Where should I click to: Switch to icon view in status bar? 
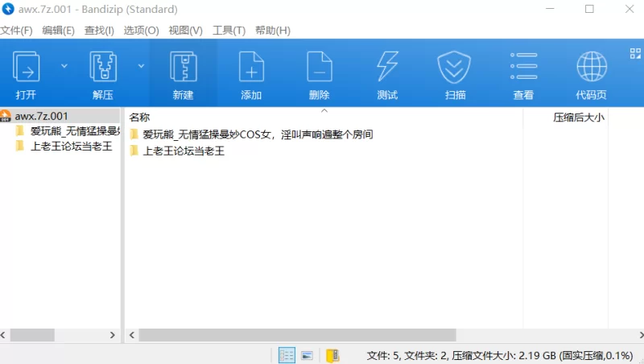[307, 355]
